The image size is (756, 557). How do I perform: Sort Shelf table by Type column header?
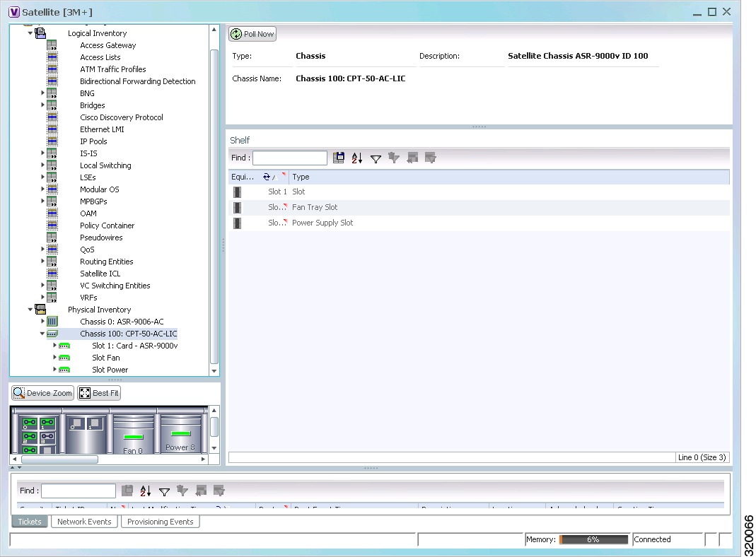509,177
